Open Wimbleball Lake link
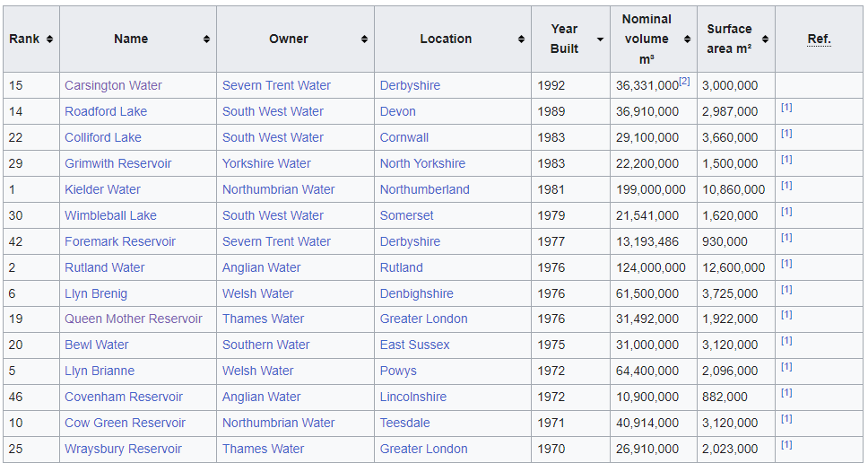Screen dimensions: 868x463 tap(110, 215)
